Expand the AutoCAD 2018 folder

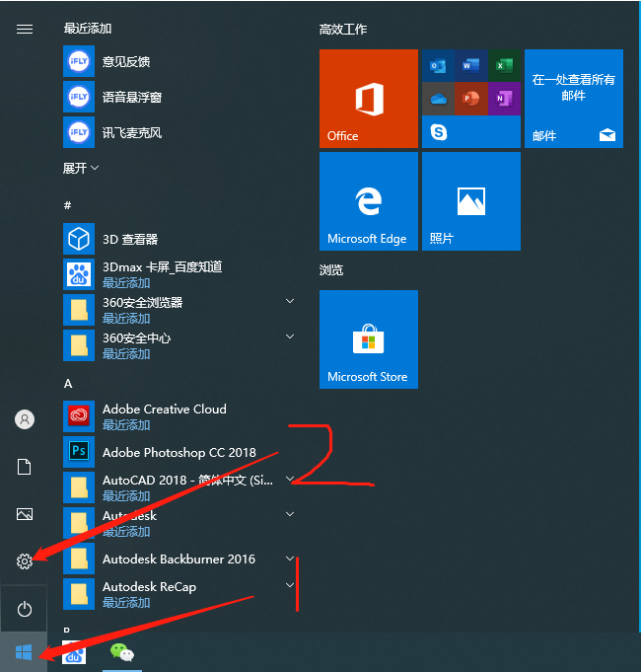(290, 479)
